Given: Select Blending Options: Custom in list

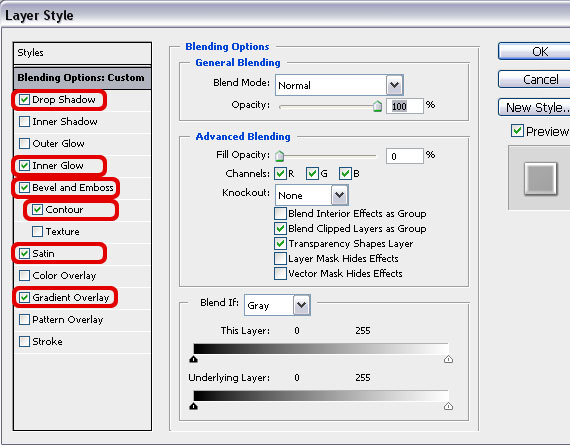Looking at the screenshot, I should click(82, 78).
